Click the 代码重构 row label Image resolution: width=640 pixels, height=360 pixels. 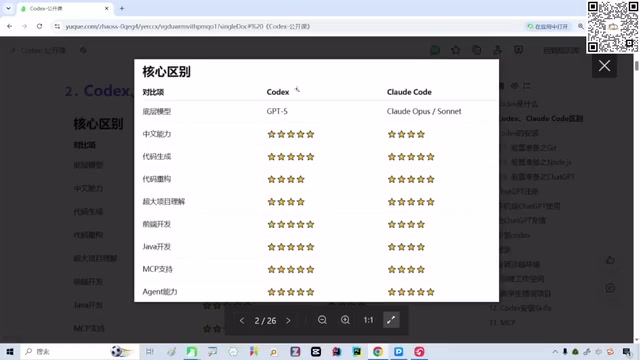(157, 179)
